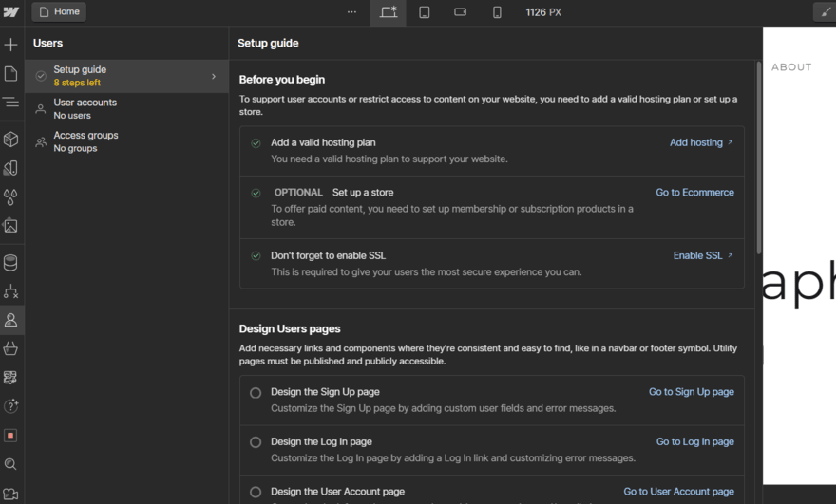Open the Pages panel
Image resolution: width=836 pixels, height=504 pixels.
pos(10,73)
